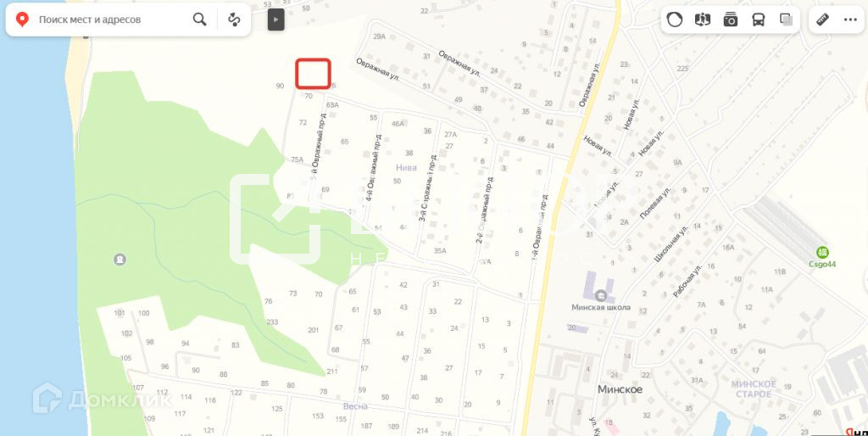Open photos with the camera icon

coord(730,20)
